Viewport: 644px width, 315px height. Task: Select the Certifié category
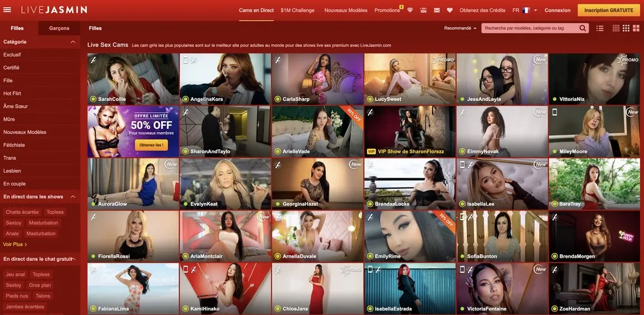(11, 68)
